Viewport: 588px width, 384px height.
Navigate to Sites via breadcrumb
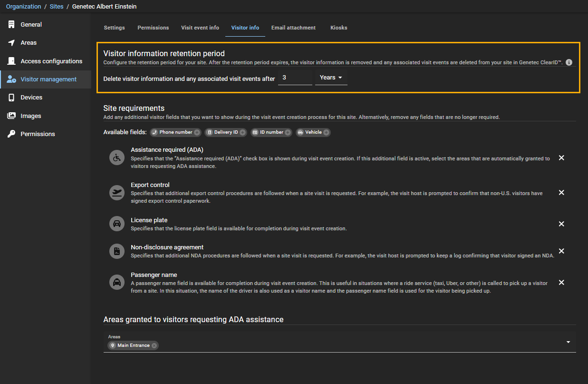[56, 6]
